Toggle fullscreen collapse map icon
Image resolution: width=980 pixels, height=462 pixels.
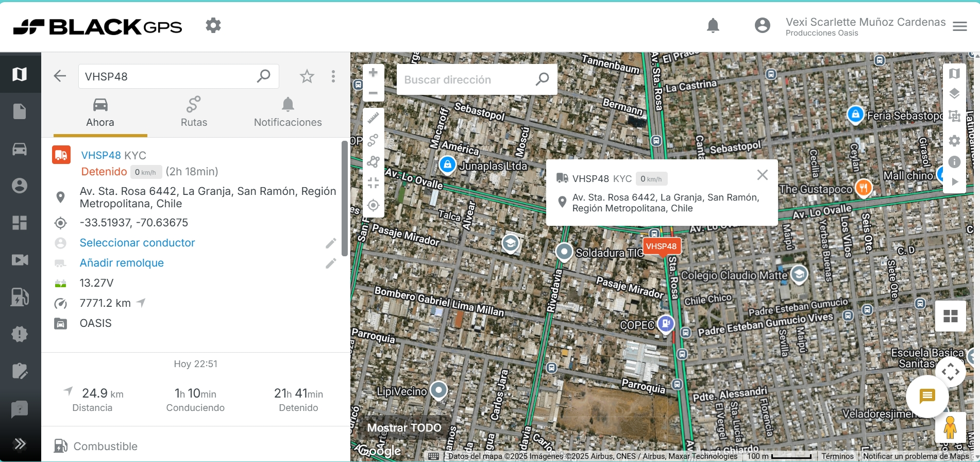point(374,183)
